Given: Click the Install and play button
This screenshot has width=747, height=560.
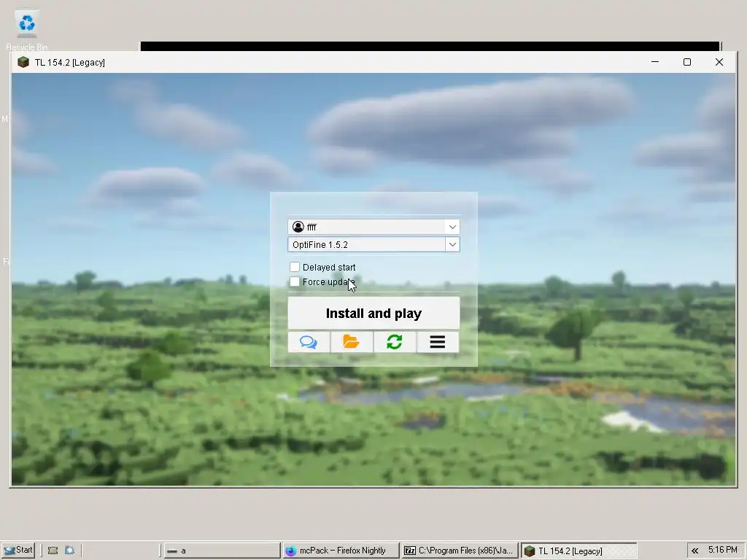Looking at the screenshot, I should 373,314.
